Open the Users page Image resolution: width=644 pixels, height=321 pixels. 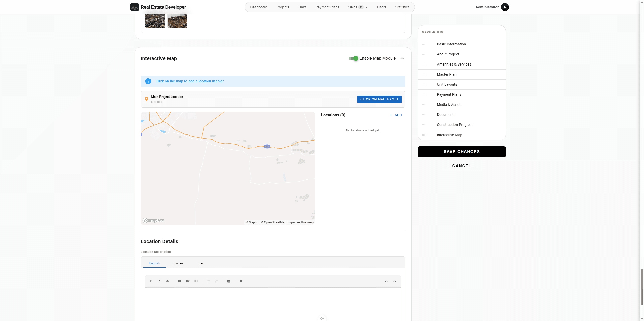(x=381, y=7)
